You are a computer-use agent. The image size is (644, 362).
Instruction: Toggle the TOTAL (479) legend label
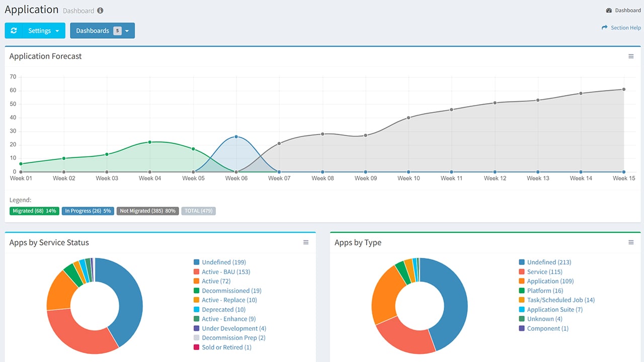[x=199, y=211]
